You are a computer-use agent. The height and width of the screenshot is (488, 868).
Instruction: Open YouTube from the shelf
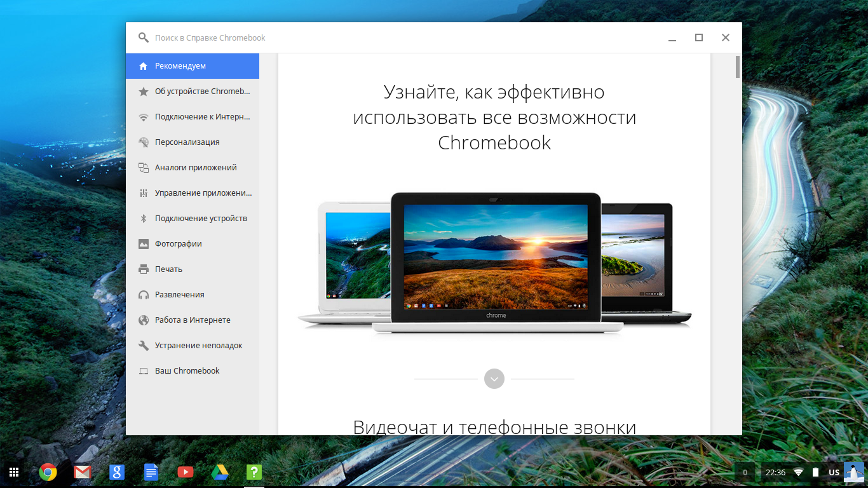click(x=185, y=472)
